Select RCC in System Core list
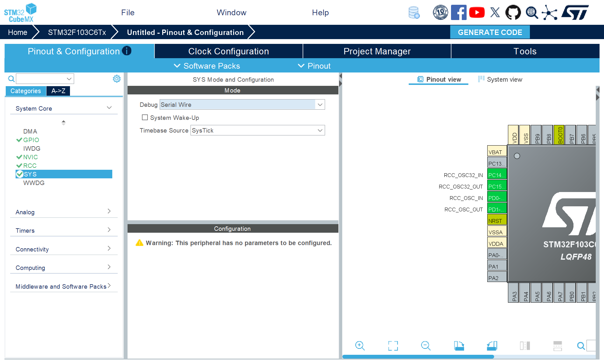604x364 pixels. pos(30,166)
